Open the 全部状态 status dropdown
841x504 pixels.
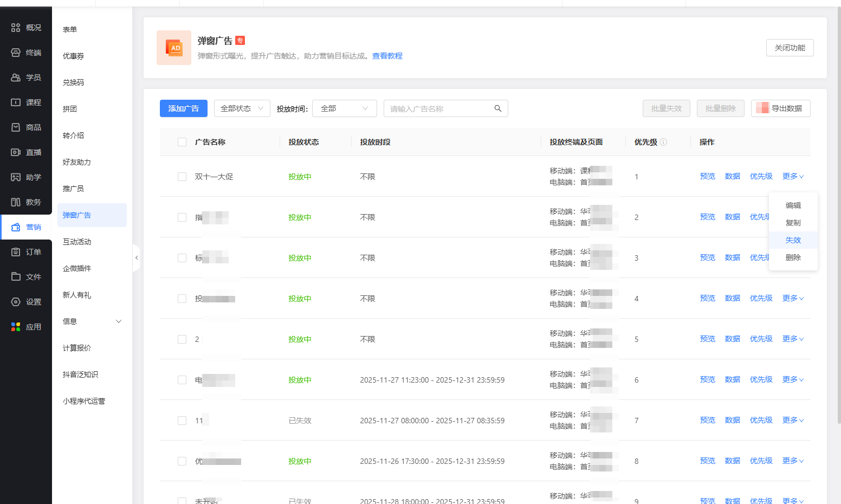[242, 108]
